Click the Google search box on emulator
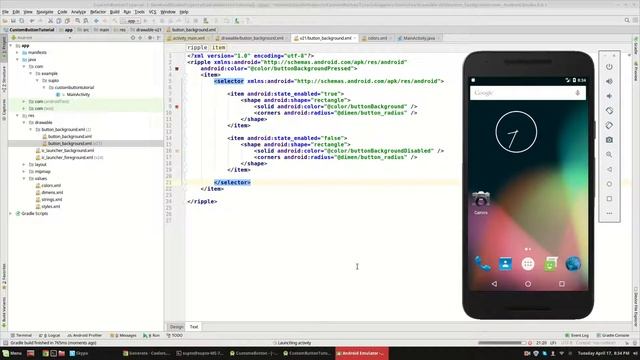The image size is (640, 360). (x=528, y=93)
